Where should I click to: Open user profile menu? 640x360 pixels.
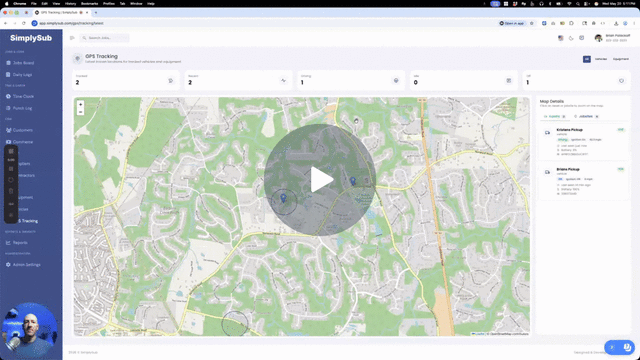[x=612, y=38]
